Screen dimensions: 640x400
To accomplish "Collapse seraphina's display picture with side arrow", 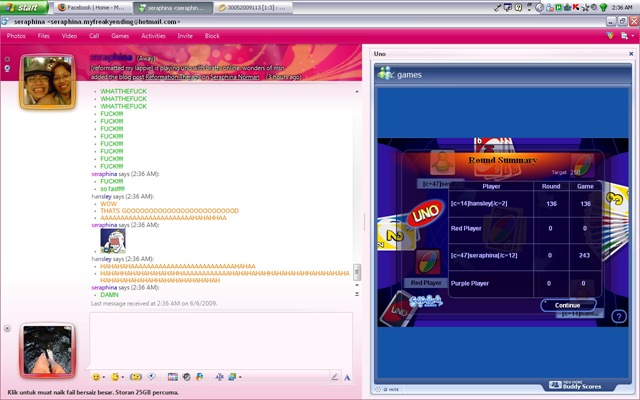I will (x=7, y=59).
